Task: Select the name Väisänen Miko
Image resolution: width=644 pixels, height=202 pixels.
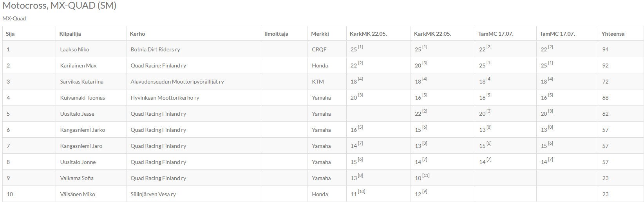Action: [78, 194]
